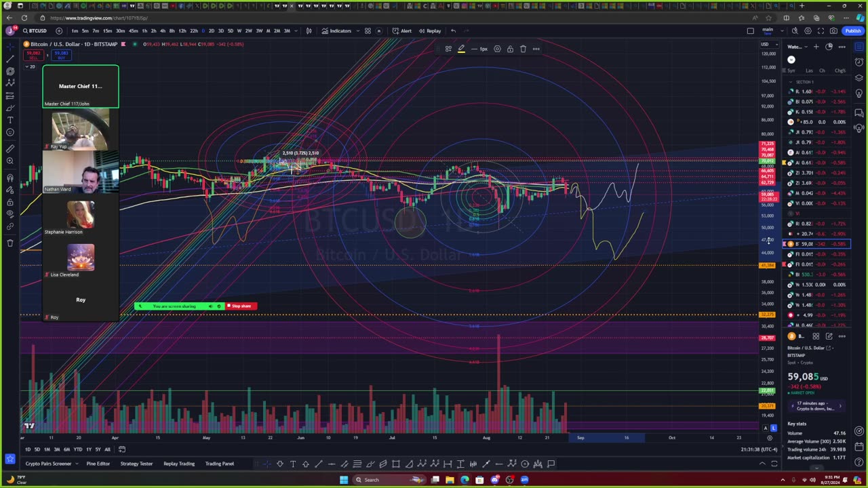Click the Publish button
The image size is (868, 488).
(852, 30)
